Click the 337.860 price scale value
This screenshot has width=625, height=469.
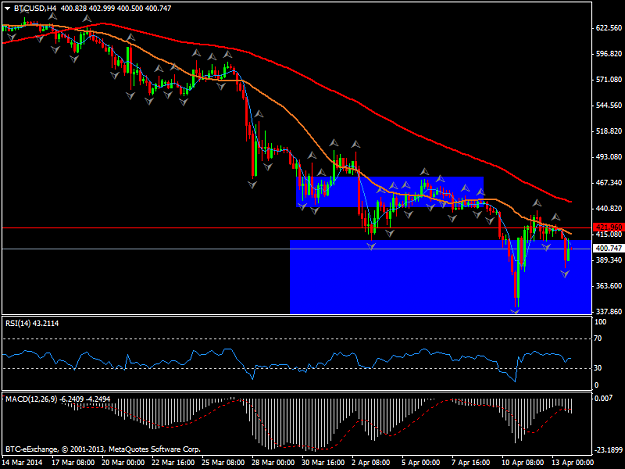coord(609,311)
